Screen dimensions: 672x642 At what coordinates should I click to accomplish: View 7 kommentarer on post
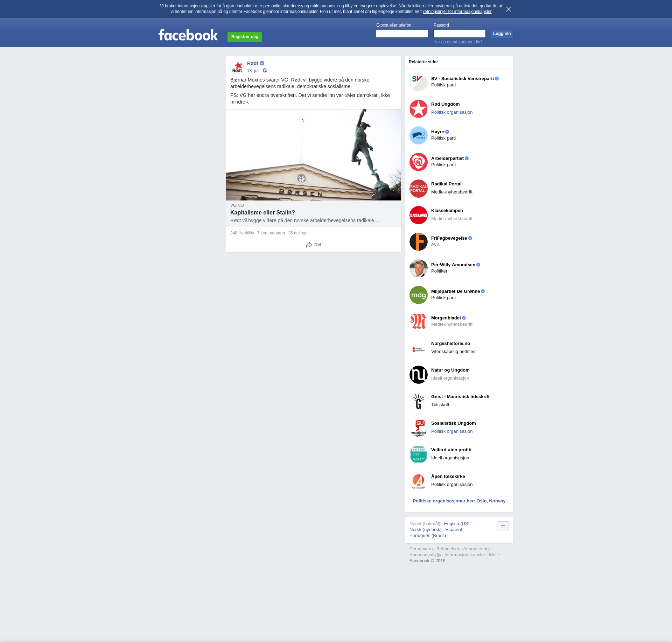tap(271, 233)
